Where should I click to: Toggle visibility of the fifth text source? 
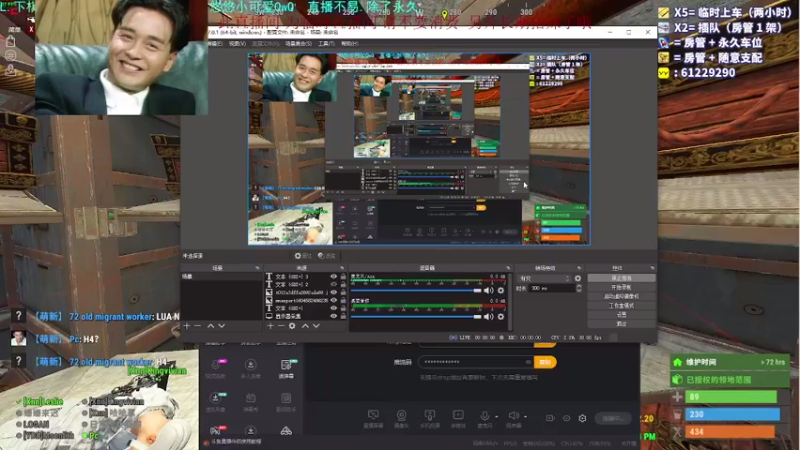point(334,308)
